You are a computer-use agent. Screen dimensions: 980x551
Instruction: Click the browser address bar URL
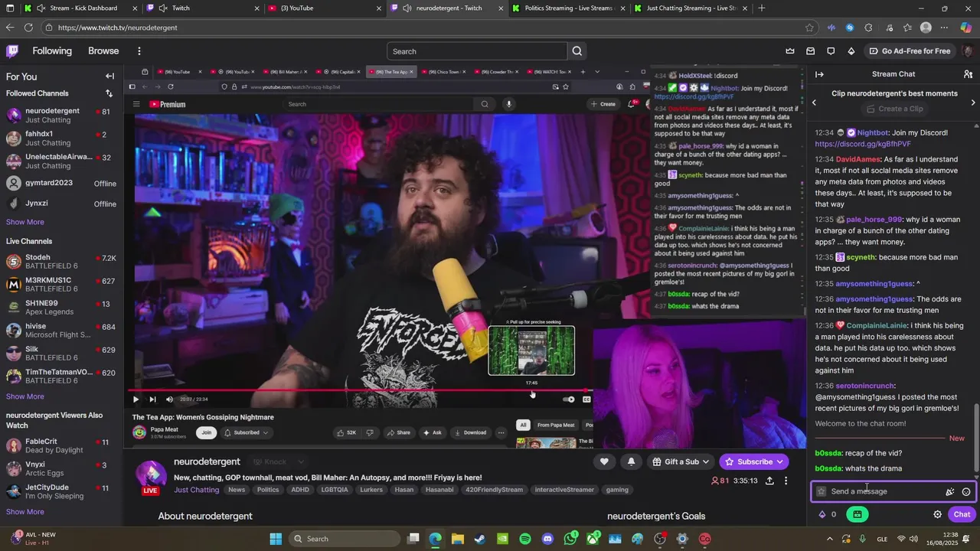117,28
